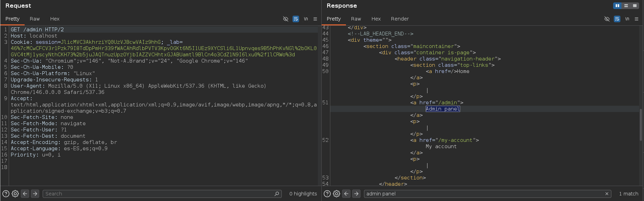Clear the 'admin panel' search text
The width and height of the screenshot is (644, 201).
coord(607,194)
